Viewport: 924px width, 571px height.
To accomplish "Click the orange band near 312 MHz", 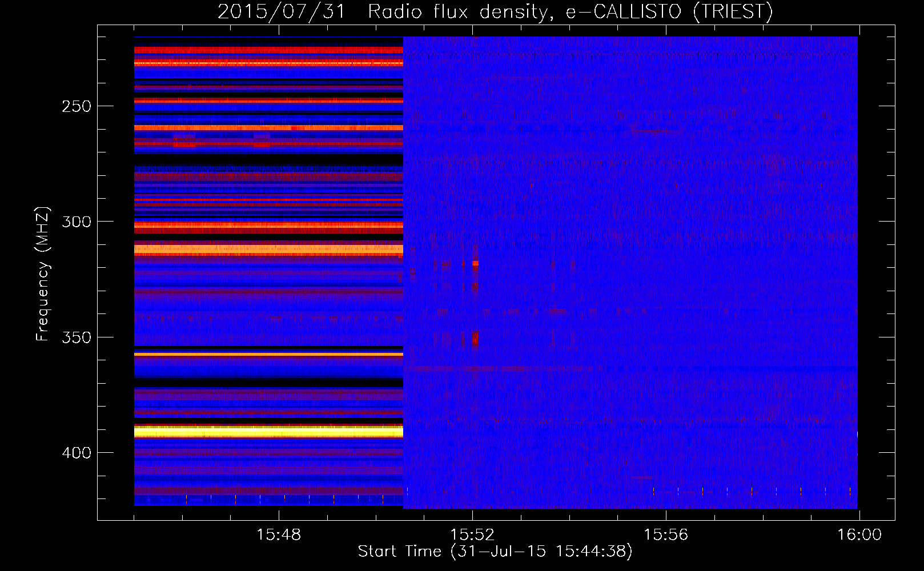I will click(268, 249).
